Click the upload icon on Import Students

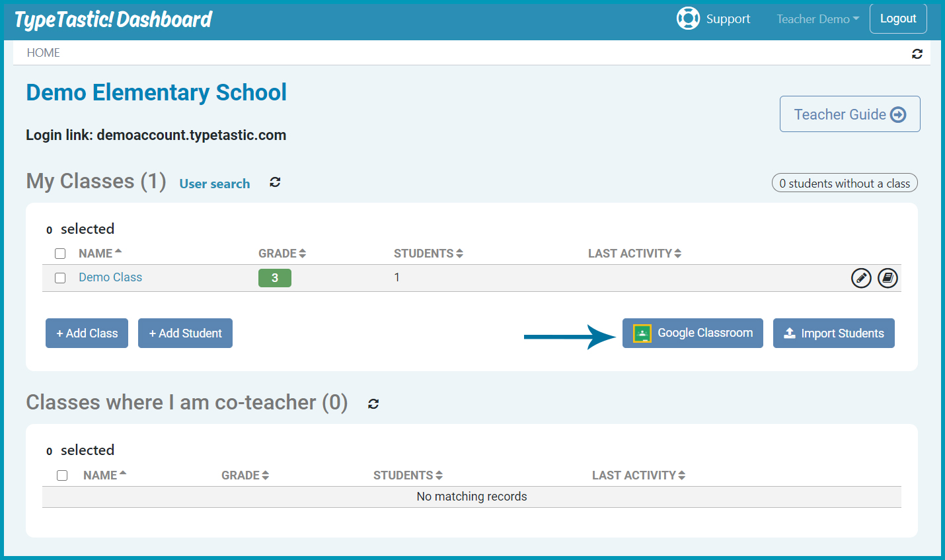[790, 333]
